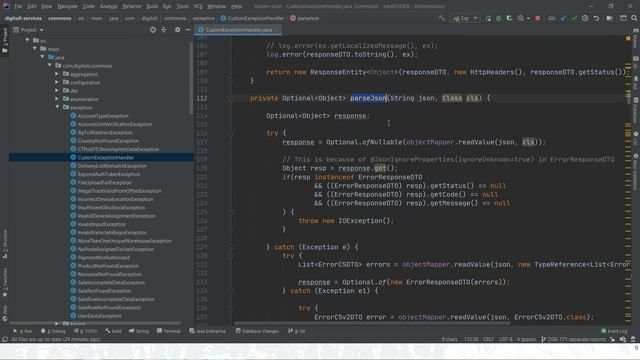
Task: Rollback changes with the undo arrow icon
Action: 596,18
